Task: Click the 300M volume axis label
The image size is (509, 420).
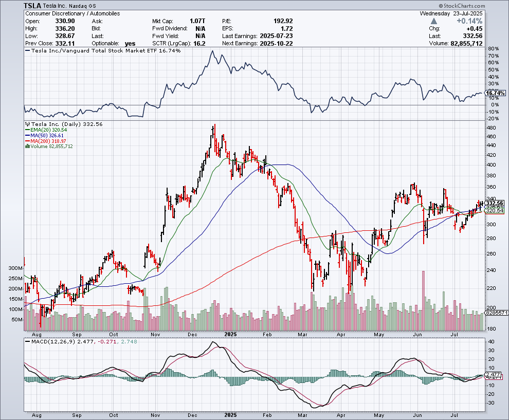Action: click(15, 268)
